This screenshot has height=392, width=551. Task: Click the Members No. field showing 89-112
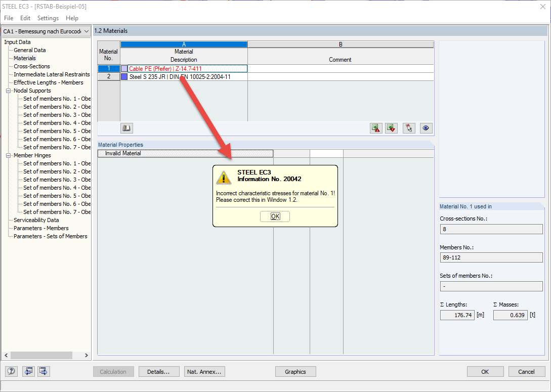tap(491, 257)
